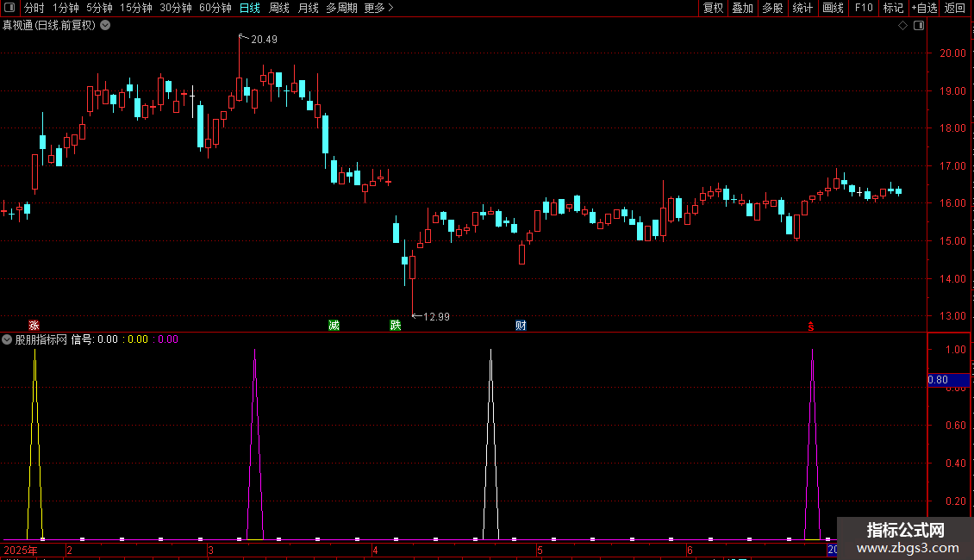Click the 跌 marker icon on the timeline
Viewport: 974px width, 560px height.
pos(395,326)
